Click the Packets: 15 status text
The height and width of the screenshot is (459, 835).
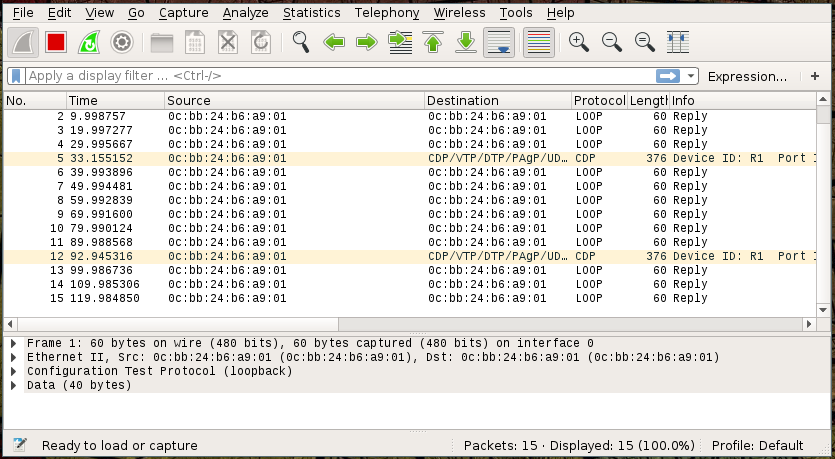(579, 446)
